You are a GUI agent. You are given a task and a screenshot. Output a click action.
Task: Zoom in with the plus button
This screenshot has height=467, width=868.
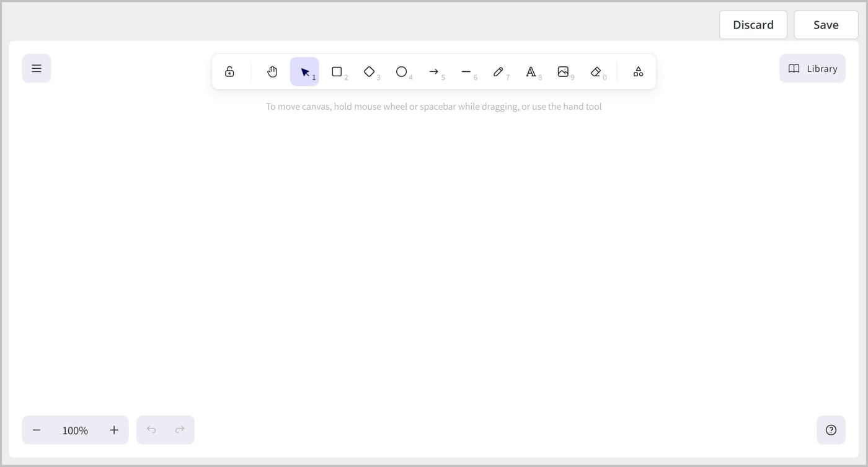(x=114, y=430)
